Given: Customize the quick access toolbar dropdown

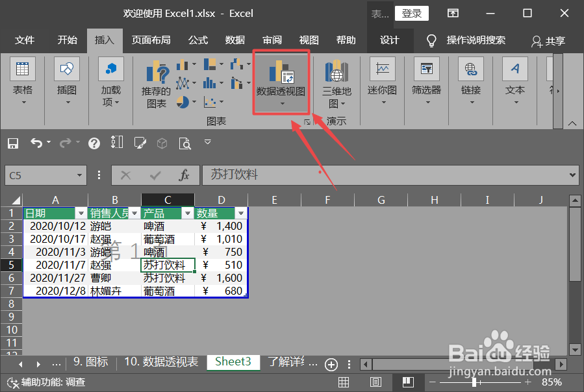Looking at the screenshot, I should pos(208,142).
